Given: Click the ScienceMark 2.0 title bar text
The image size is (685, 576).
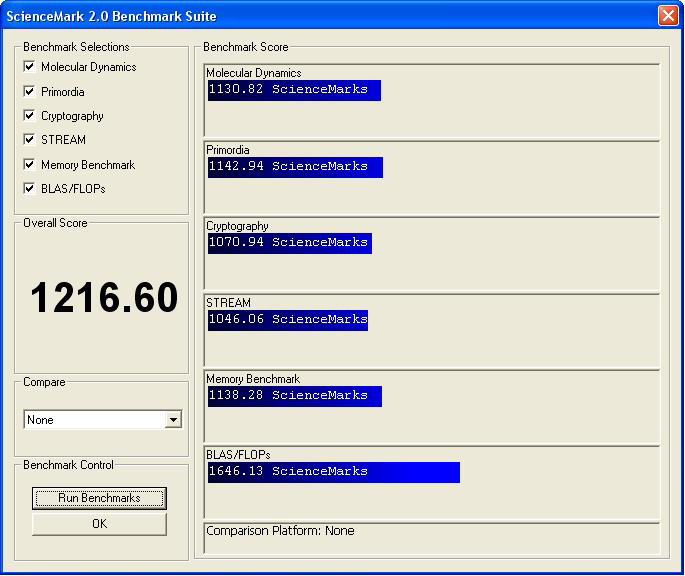Looking at the screenshot, I should (x=111, y=16).
